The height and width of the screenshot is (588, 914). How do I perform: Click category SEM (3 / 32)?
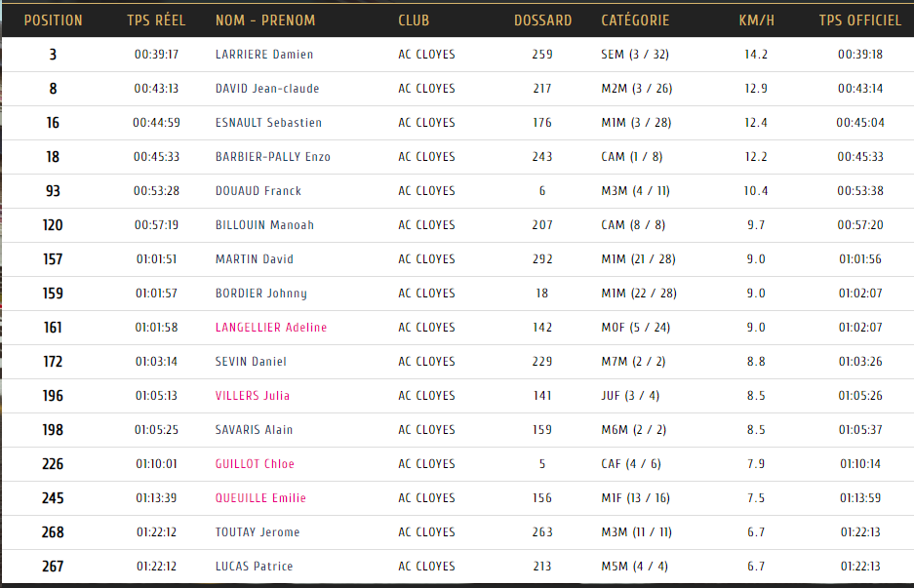[635, 55]
